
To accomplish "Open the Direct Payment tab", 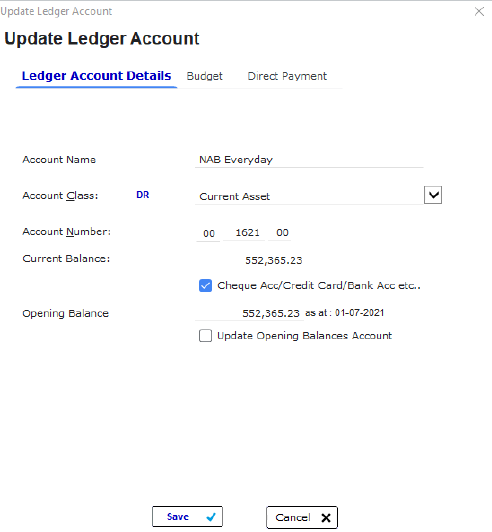I will 287,76.
